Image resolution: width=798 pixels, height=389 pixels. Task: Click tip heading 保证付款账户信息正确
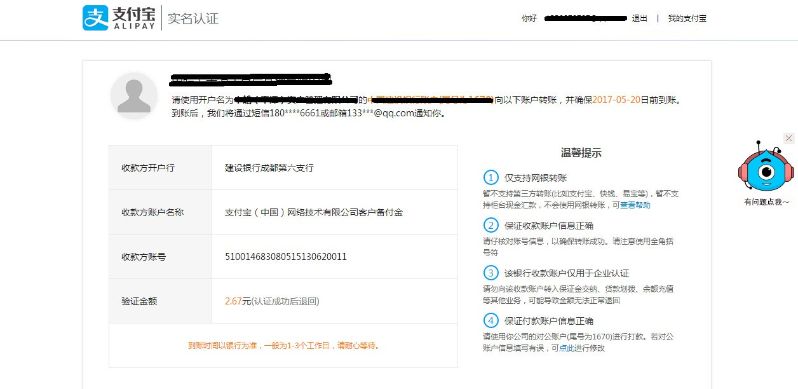[549, 321]
